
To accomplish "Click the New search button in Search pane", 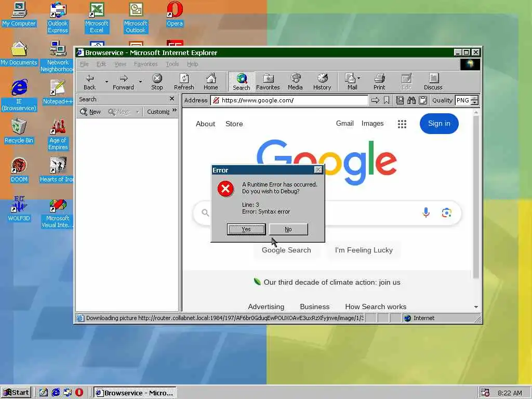I will tap(90, 112).
